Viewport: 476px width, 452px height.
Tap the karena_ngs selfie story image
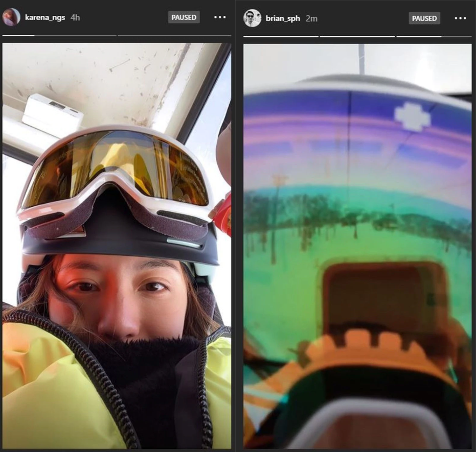pos(117,246)
